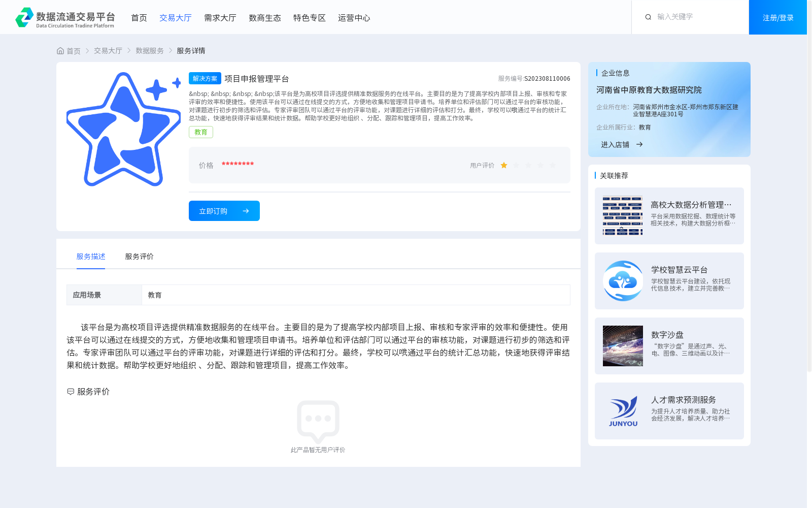Open the JUNYOU logo thumbnail

(623, 411)
